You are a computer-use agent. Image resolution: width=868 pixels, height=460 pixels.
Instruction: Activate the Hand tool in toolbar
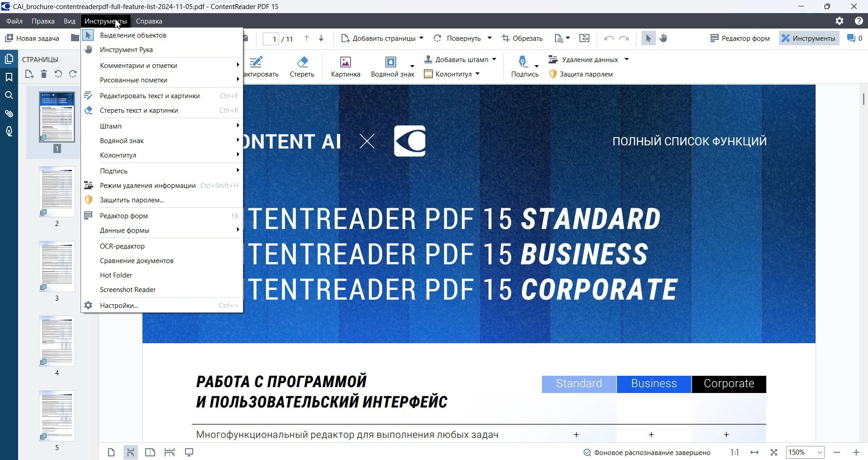point(664,38)
